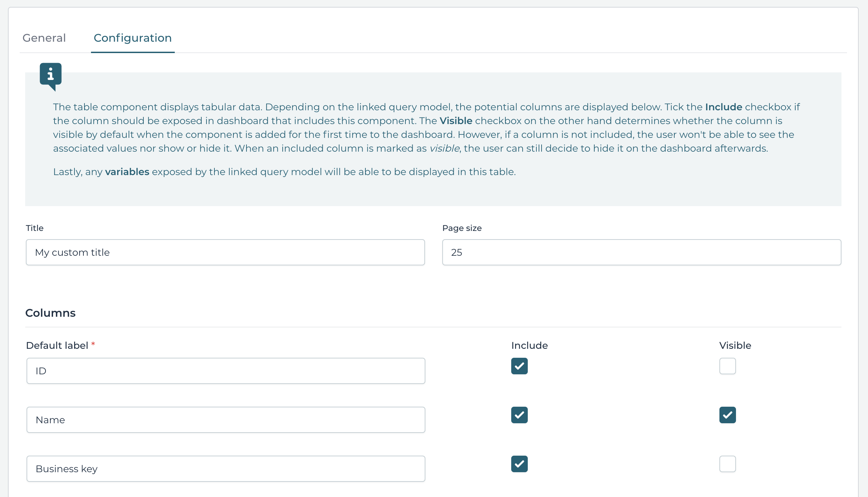Viewport: 868px width, 497px height.
Task: Click the Visible column header
Action: 735,345
